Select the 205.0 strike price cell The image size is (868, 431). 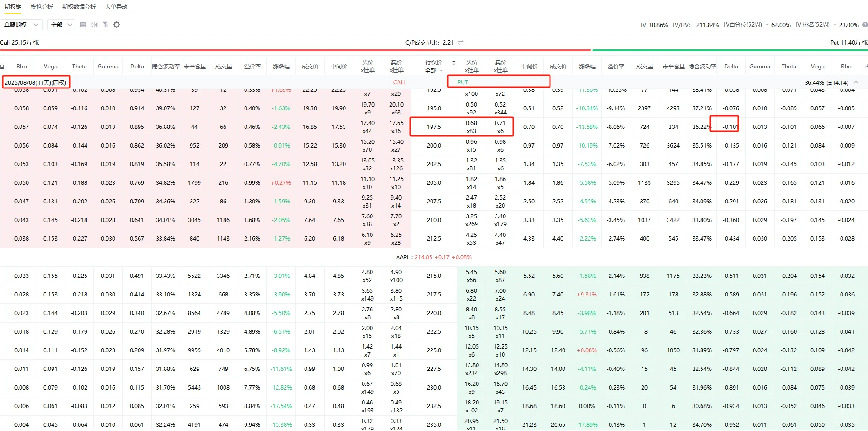(434, 183)
